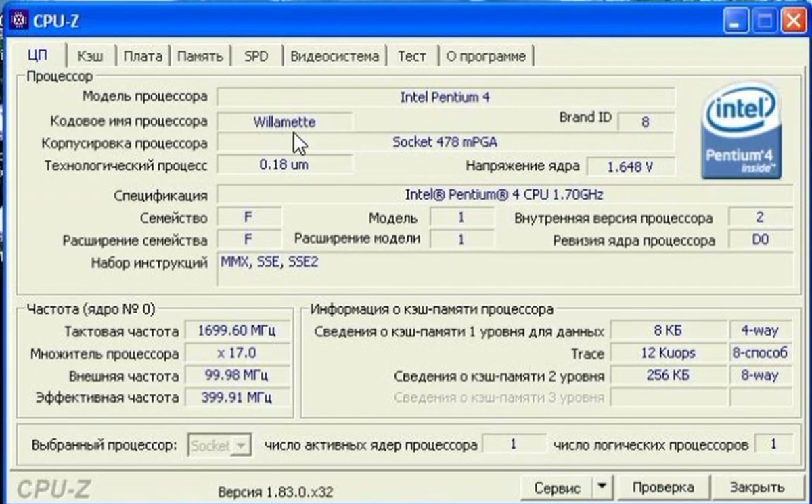This screenshot has width=812, height=504.
Task: Click the Pentium 4 CPU 1.70GHz specification
Action: tap(504, 195)
